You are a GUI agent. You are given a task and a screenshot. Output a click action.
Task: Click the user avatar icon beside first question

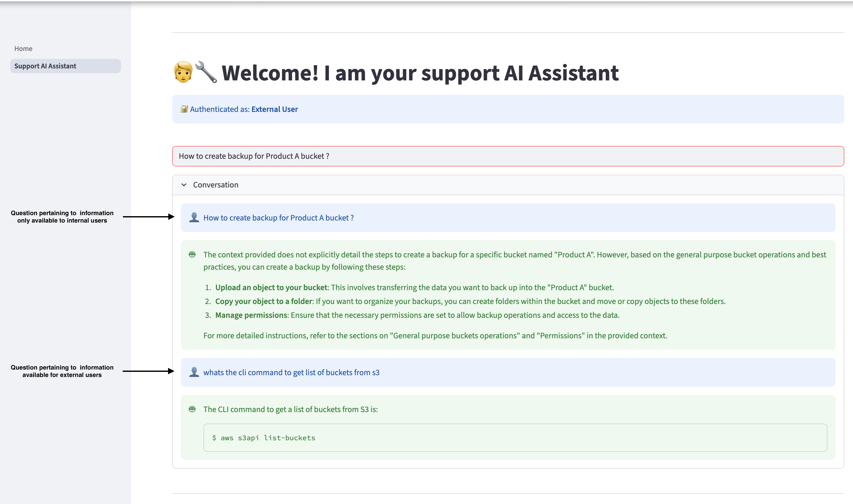tap(194, 217)
